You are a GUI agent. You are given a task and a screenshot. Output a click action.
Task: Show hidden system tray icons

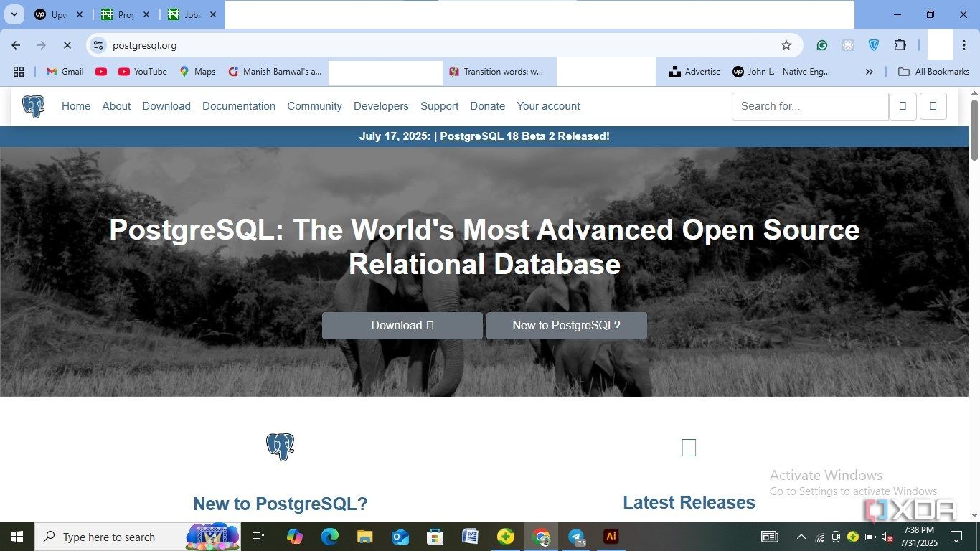point(801,537)
